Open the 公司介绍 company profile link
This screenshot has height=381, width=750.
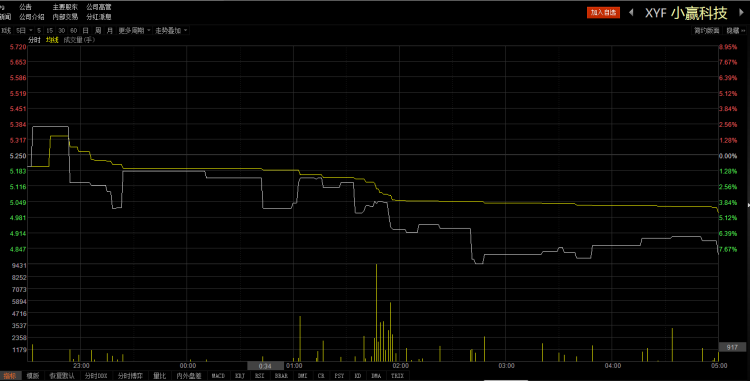[32, 17]
